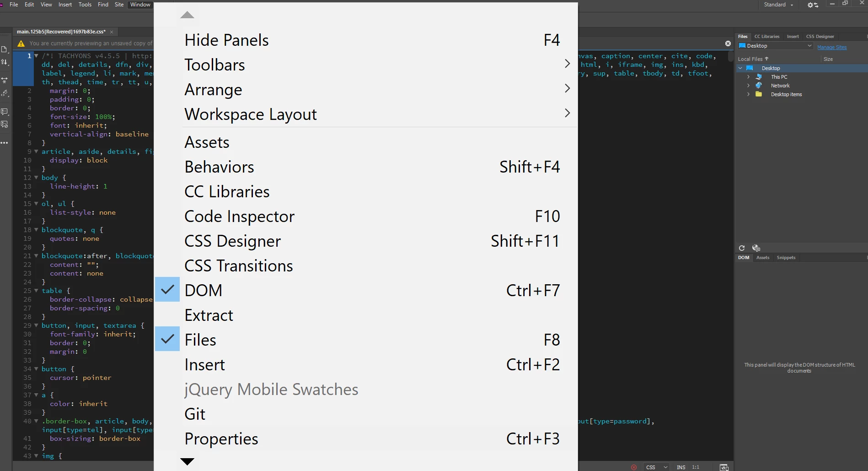Click the Apply Comment speech-bubble icon
The width and height of the screenshot is (868, 471).
pyautogui.click(x=4, y=112)
